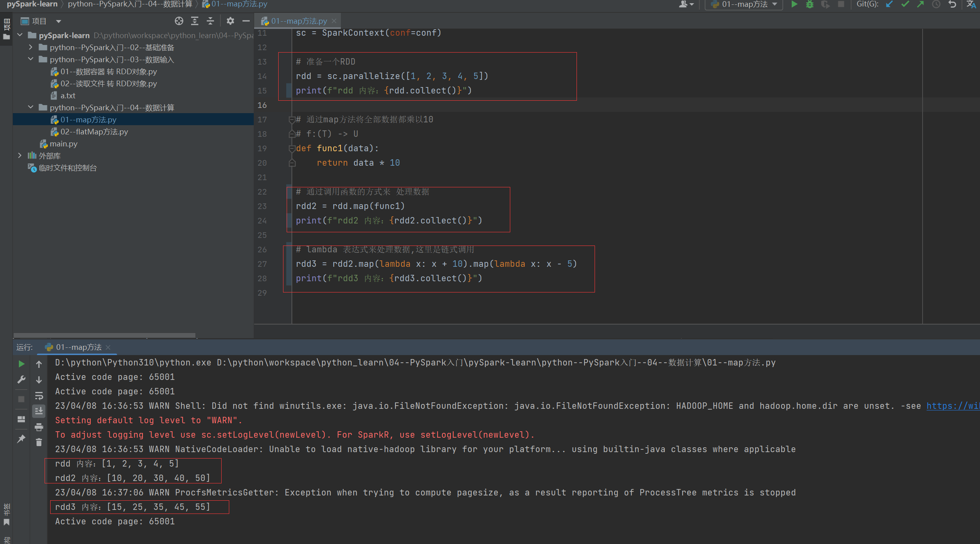Open the winutils https link

click(x=953, y=406)
